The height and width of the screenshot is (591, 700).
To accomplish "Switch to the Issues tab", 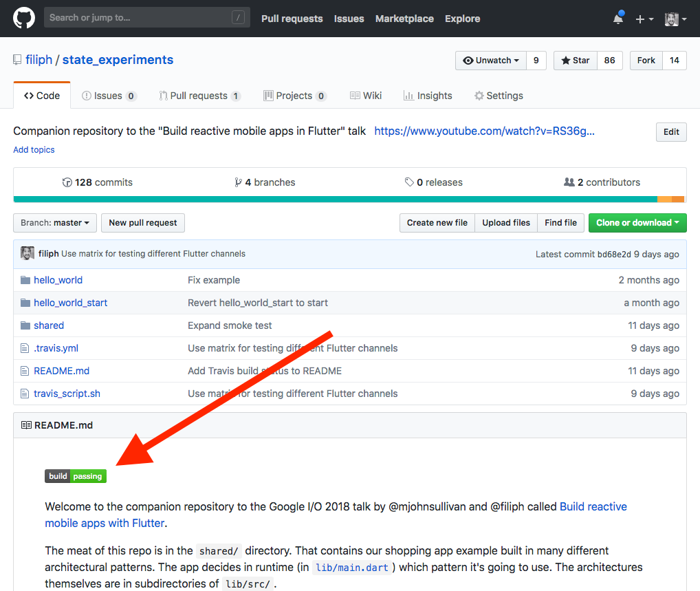I will pos(109,96).
